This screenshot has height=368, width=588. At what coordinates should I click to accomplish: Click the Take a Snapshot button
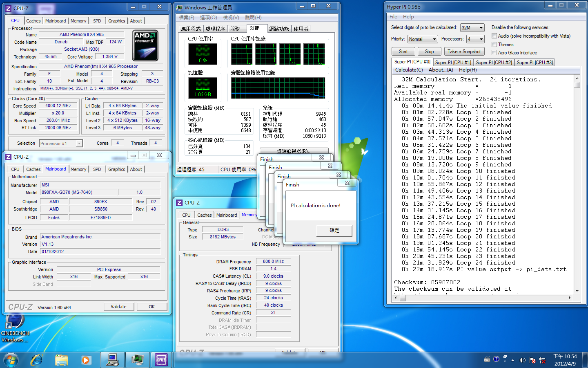464,52
